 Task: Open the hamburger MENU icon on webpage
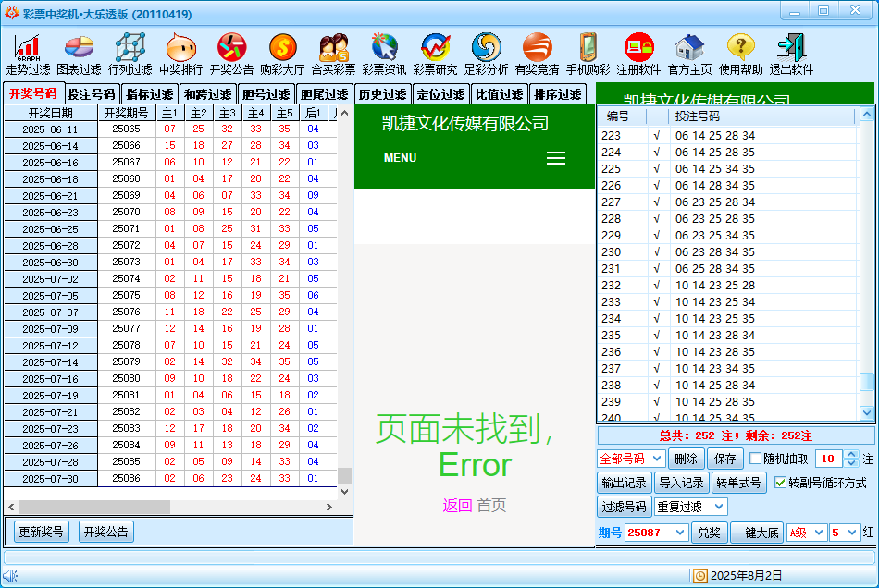pyautogui.click(x=556, y=158)
